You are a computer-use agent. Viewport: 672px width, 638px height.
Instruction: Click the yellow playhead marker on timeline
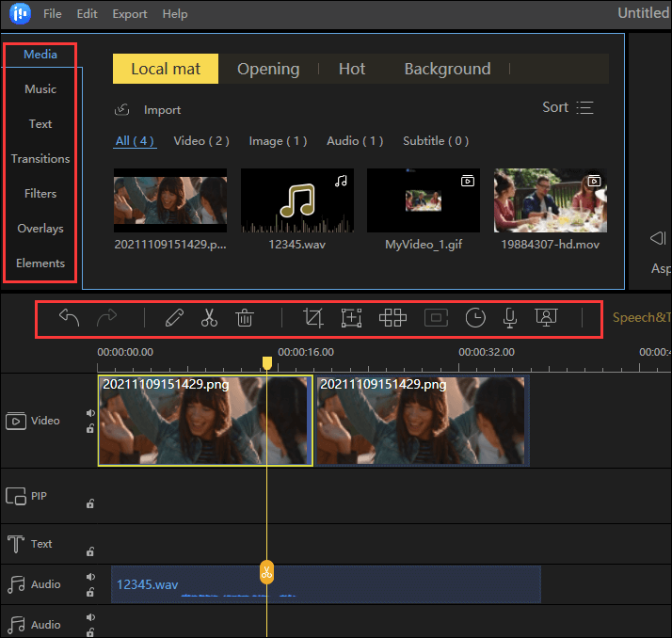(x=267, y=363)
